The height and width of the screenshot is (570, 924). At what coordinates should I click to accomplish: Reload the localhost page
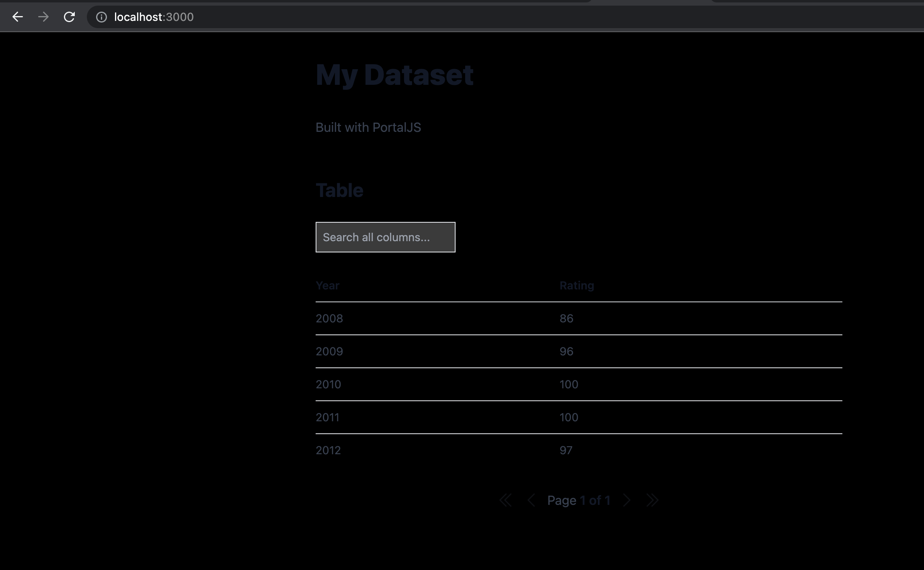tap(69, 17)
